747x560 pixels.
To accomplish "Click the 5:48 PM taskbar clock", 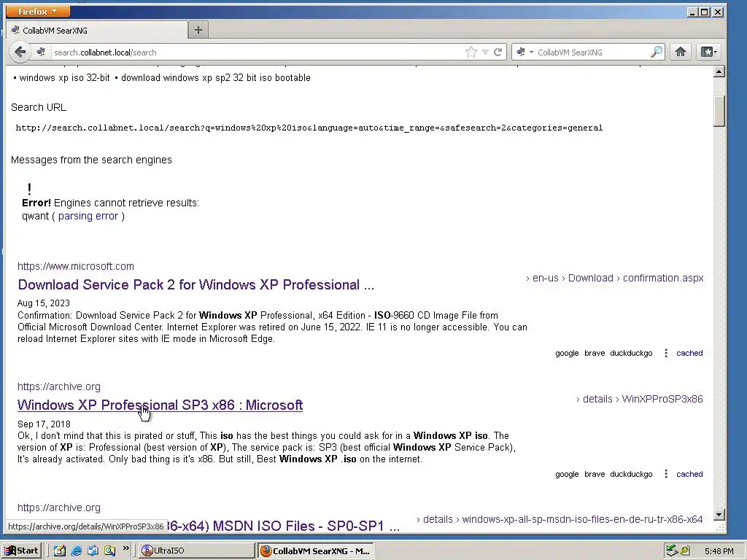I will pyautogui.click(x=719, y=551).
